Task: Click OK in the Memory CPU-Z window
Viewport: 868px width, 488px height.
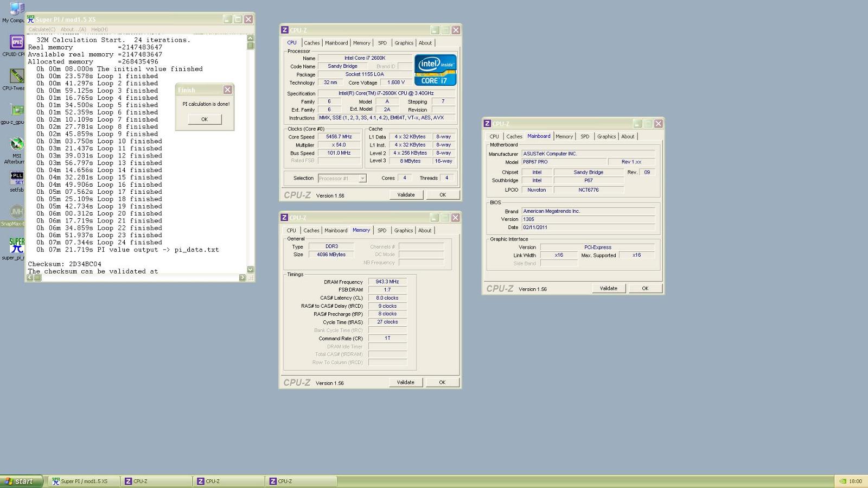Action: click(x=442, y=382)
